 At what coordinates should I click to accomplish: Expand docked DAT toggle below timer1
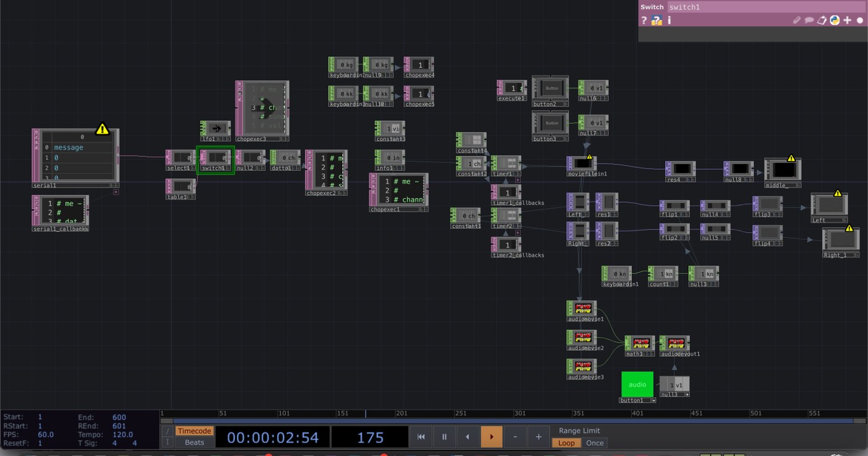click(518, 181)
